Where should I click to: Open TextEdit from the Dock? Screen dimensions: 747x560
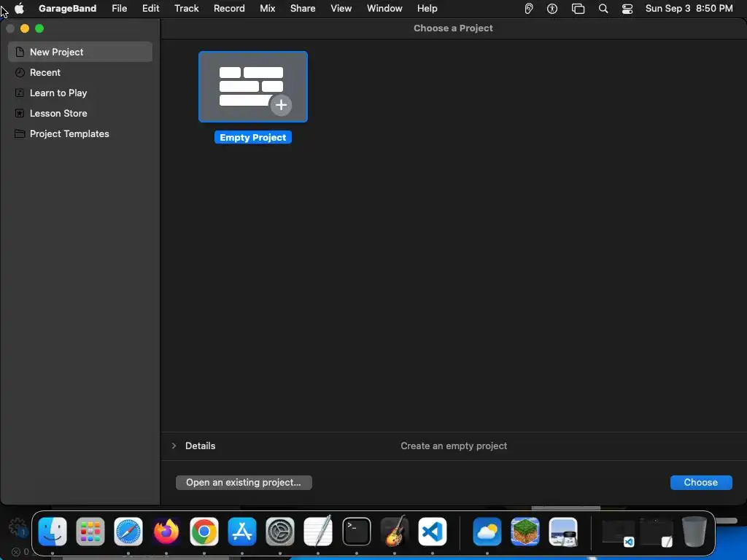(x=318, y=531)
